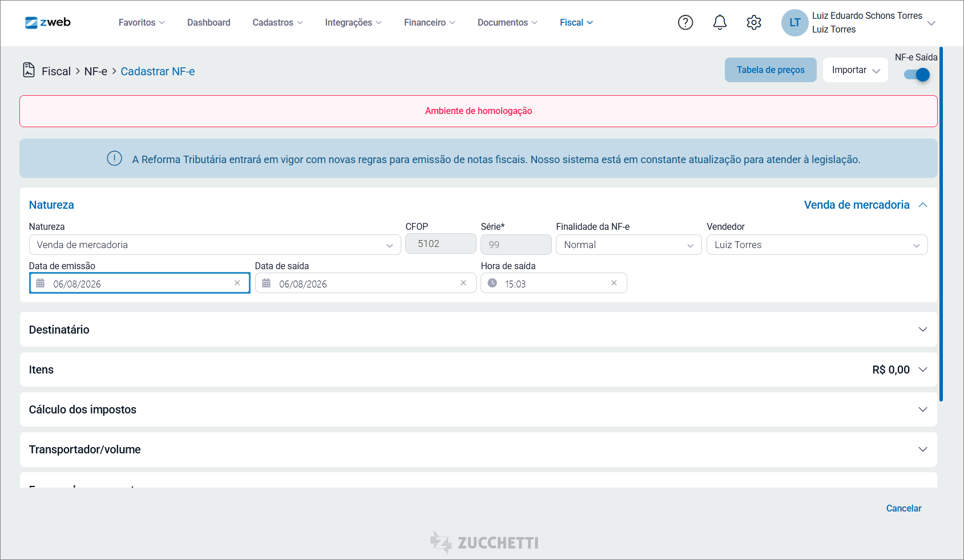Toggle the NF-e Saída switch
The width and height of the screenshot is (964, 560).
point(917,75)
